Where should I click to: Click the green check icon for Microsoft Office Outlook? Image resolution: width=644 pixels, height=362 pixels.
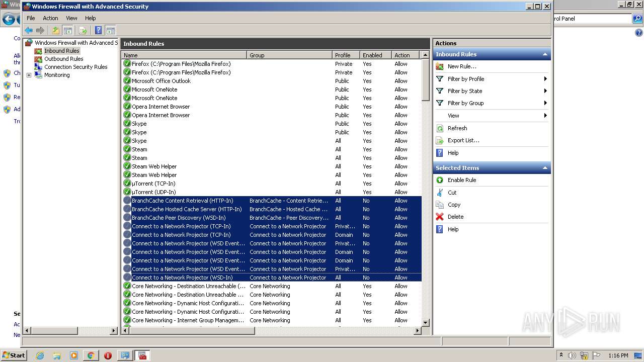(x=127, y=81)
